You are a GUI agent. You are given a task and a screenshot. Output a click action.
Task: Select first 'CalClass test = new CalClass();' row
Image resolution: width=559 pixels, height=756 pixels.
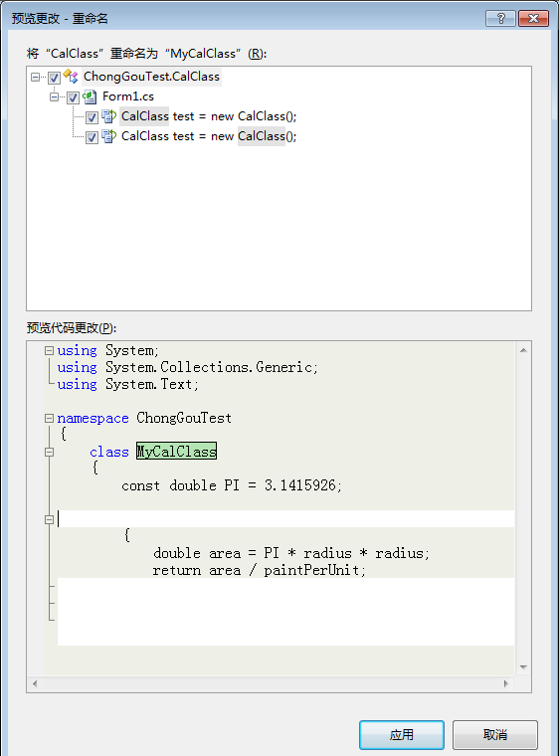coord(209,116)
